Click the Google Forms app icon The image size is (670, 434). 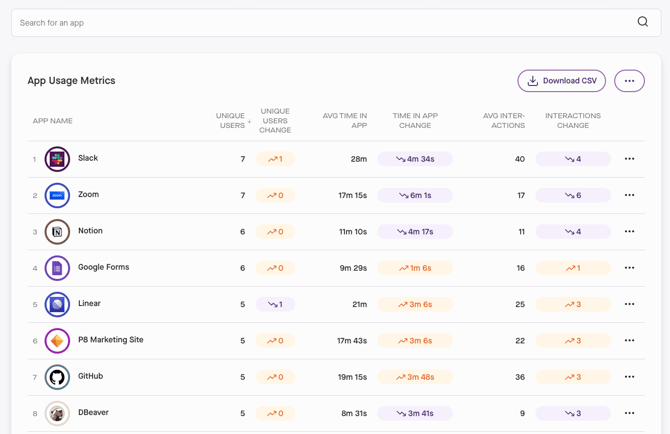[x=57, y=268]
